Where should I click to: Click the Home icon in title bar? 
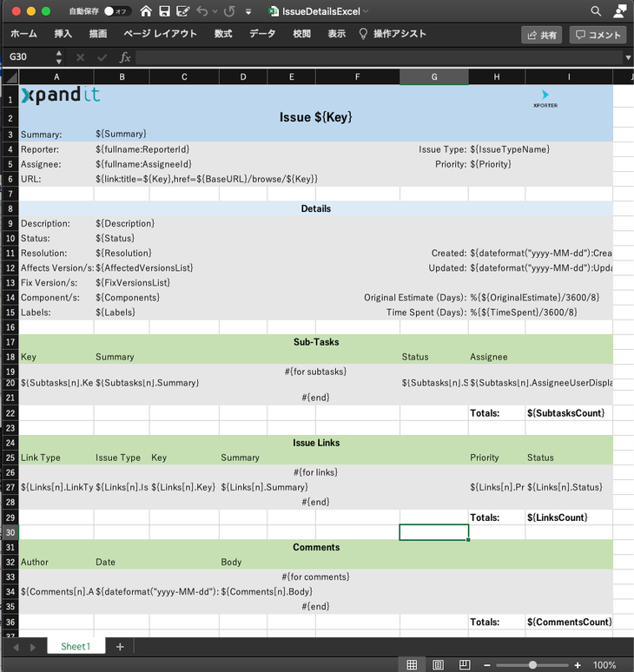(x=146, y=11)
